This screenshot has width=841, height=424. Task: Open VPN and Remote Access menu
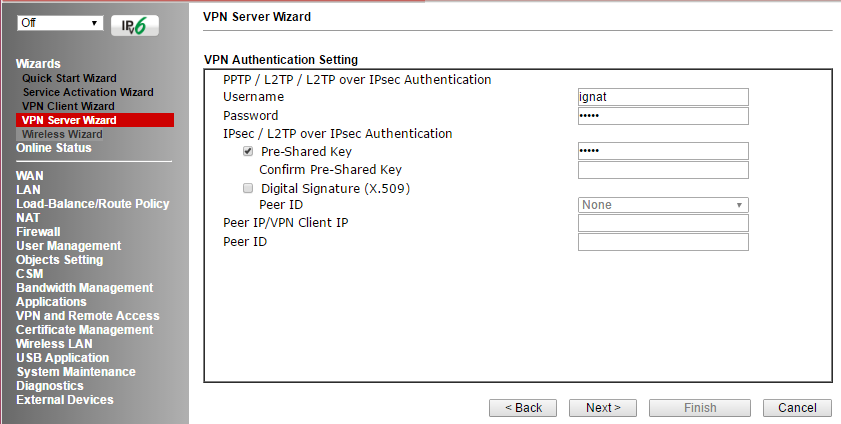pos(87,316)
